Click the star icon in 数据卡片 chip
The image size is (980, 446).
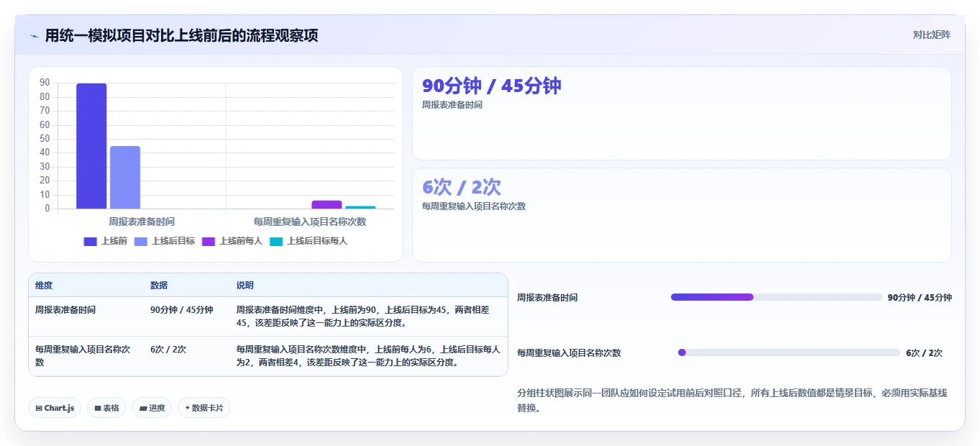[x=187, y=408]
